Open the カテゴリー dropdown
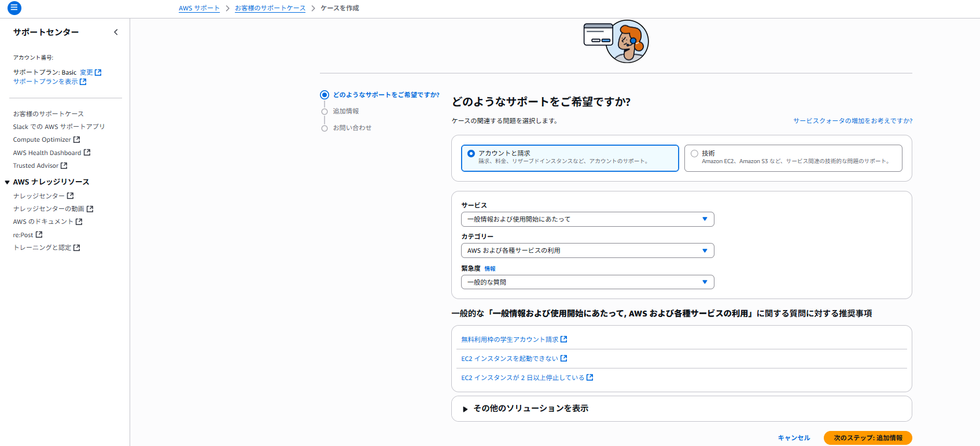Viewport: 980px width, 446px height. (588, 250)
